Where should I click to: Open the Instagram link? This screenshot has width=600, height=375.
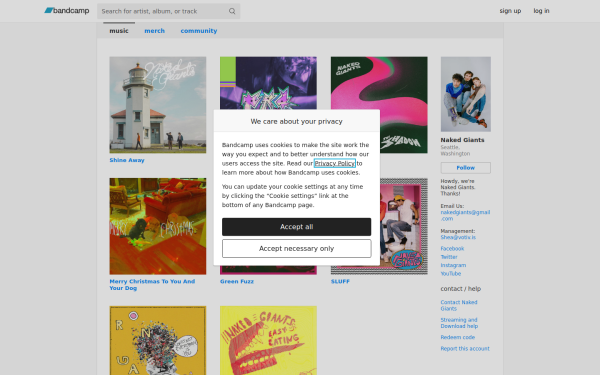click(x=453, y=265)
